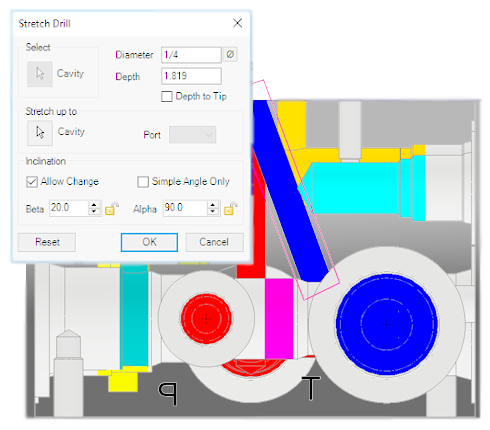
Task: Toggle the Beta angle lock icon
Action: point(112,209)
